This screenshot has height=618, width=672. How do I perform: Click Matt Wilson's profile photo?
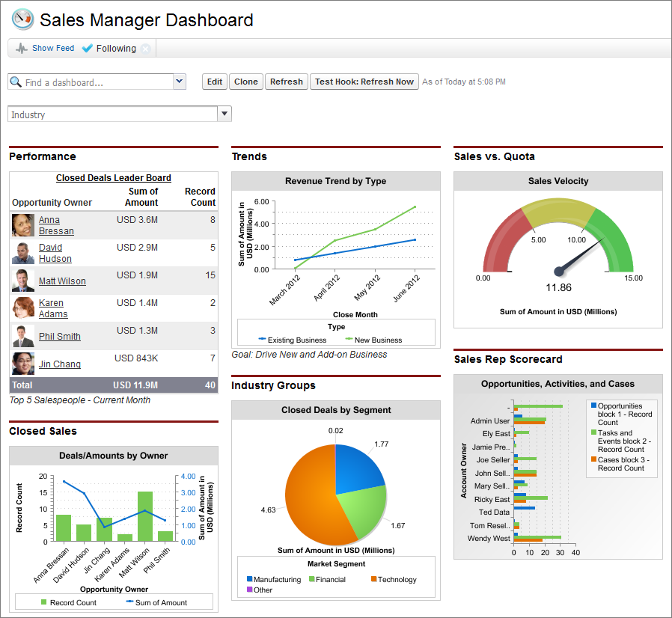coord(23,281)
